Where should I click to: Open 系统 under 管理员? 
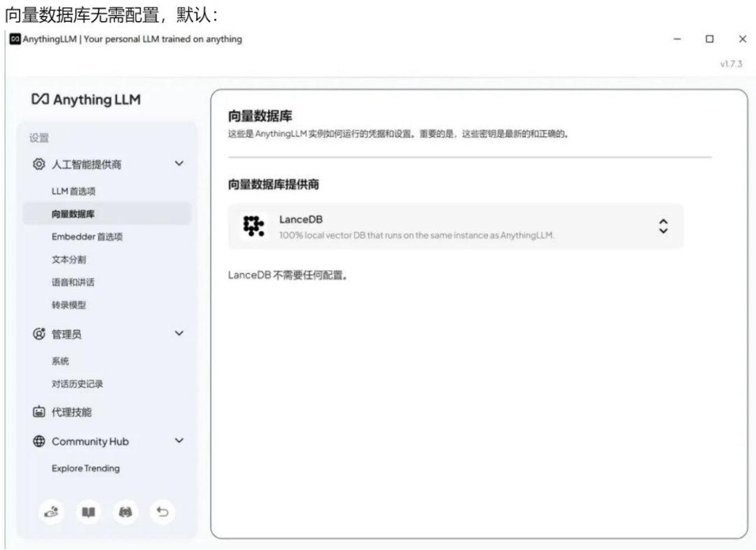pos(60,361)
